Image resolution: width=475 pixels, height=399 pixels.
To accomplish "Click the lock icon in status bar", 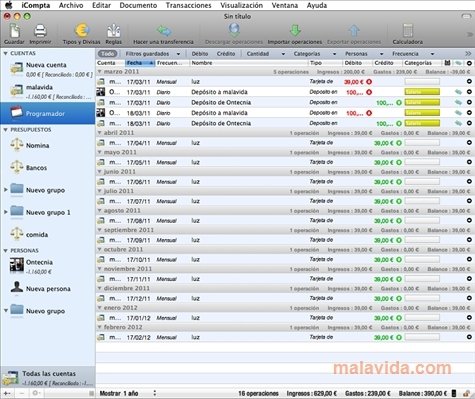I will coord(468,393).
